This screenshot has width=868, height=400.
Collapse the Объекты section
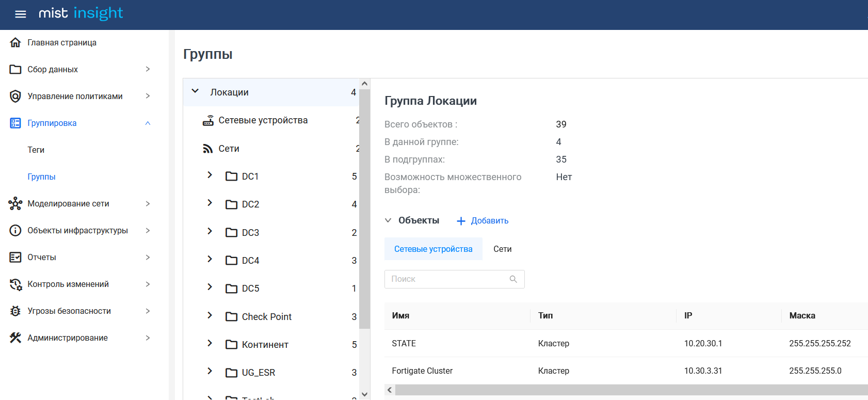(x=388, y=220)
